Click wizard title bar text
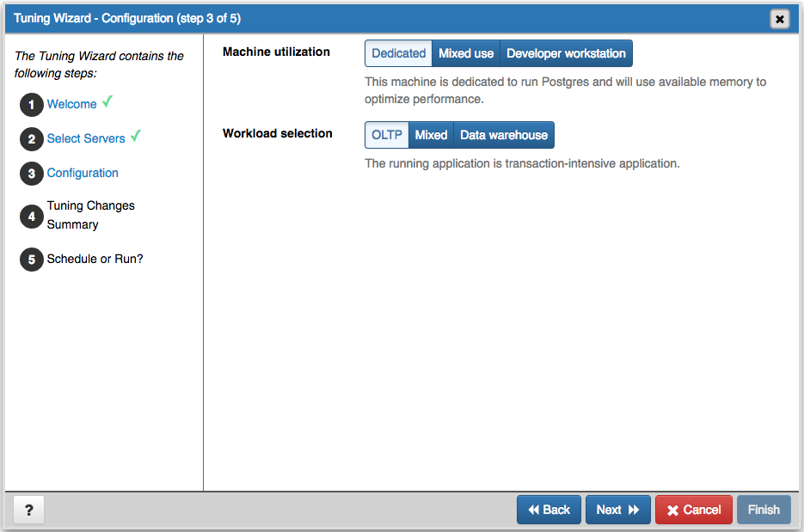The width and height of the screenshot is (804, 532). 127,18
